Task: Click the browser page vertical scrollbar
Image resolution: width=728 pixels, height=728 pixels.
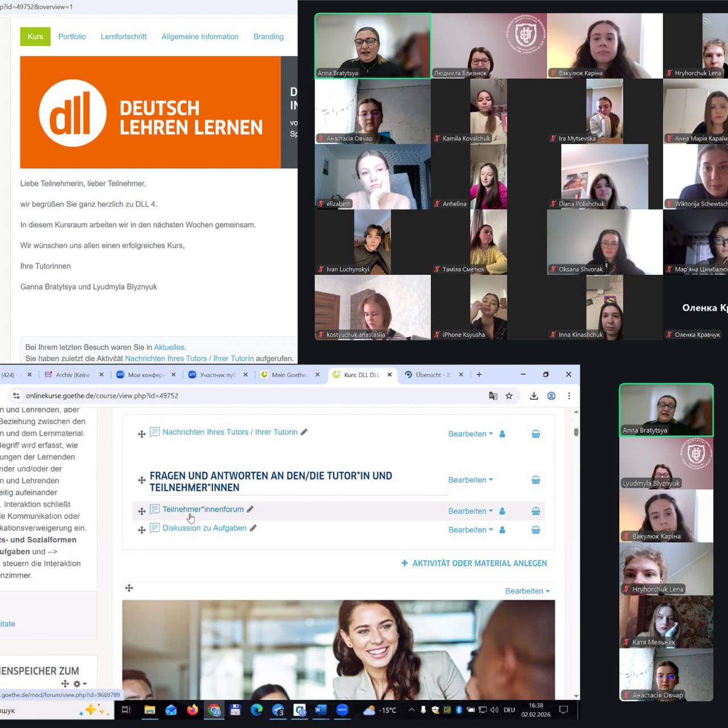Action: pyautogui.click(x=576, y=433)
